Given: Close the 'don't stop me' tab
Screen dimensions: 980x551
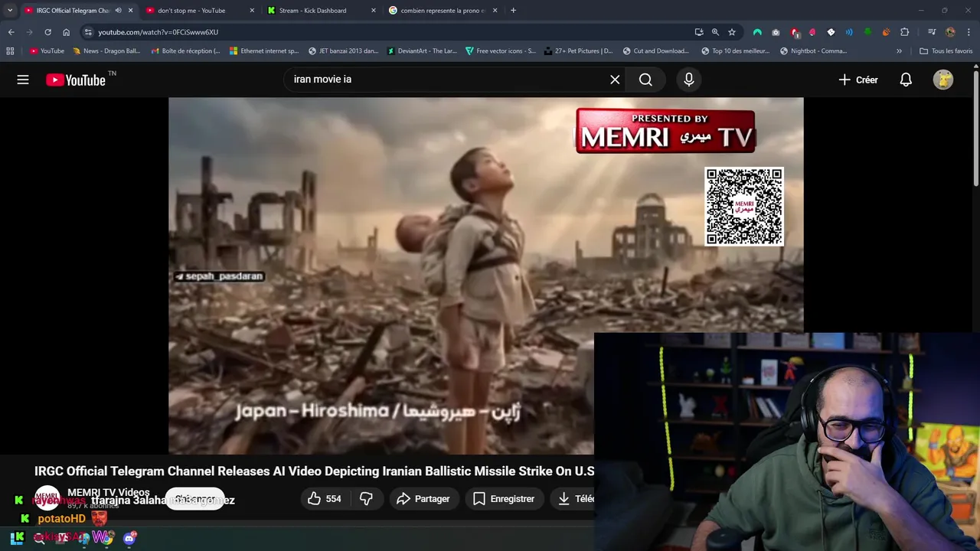Looking at the screenshot, I should click(252, 11).
